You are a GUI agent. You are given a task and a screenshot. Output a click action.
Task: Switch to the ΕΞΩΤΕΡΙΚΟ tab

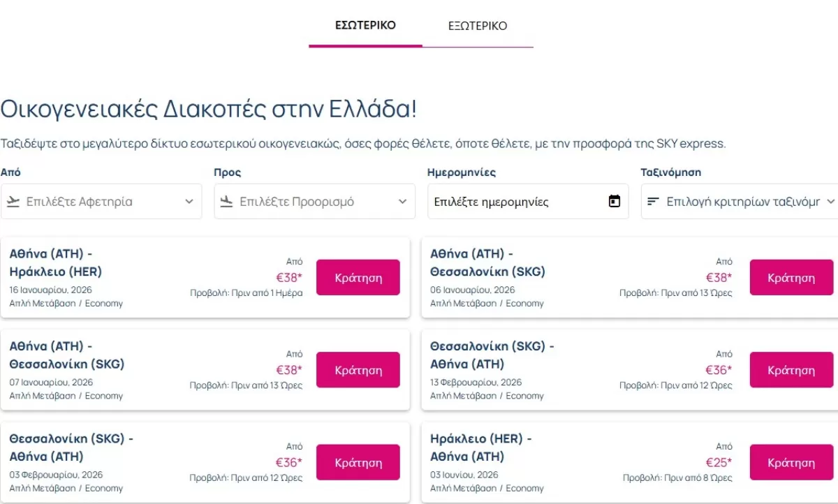[x=478, y=27]
